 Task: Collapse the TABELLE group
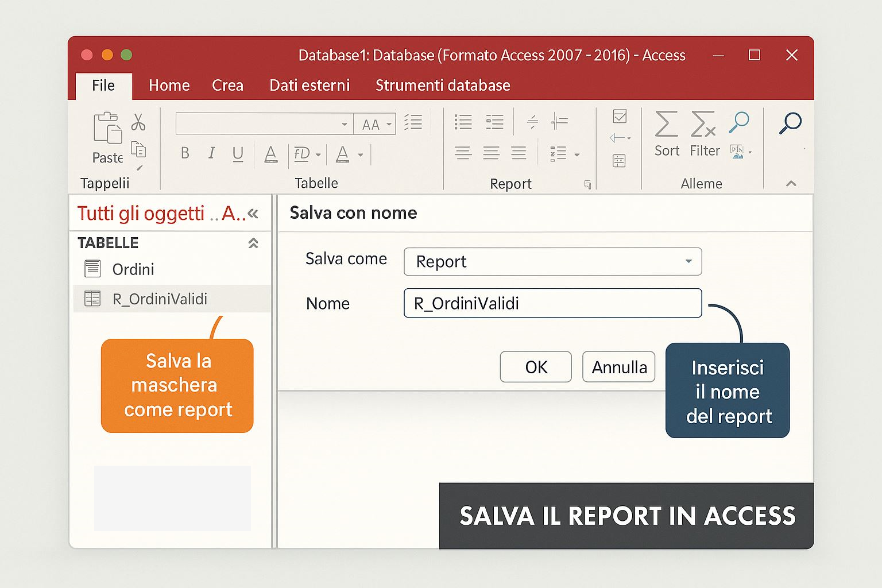pos(253,243)
